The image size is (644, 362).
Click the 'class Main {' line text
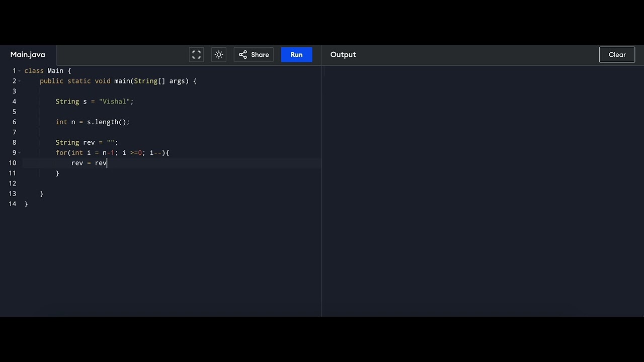tap(48, 71)
